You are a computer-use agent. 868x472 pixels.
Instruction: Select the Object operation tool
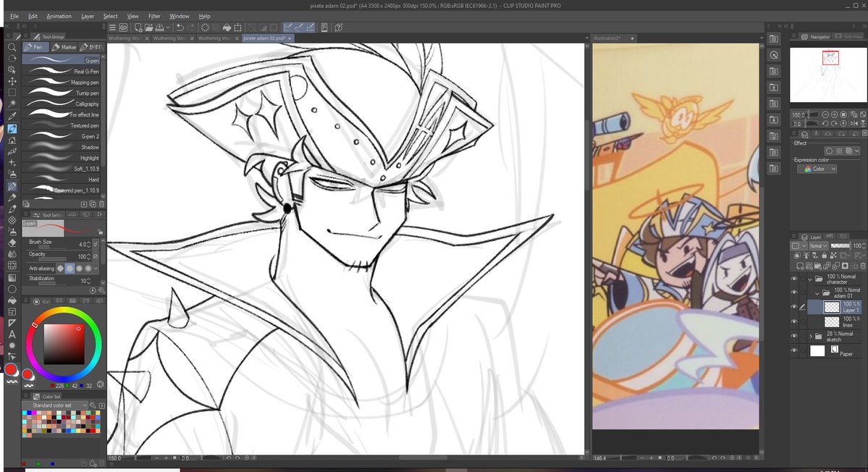(x=12, y=69)
